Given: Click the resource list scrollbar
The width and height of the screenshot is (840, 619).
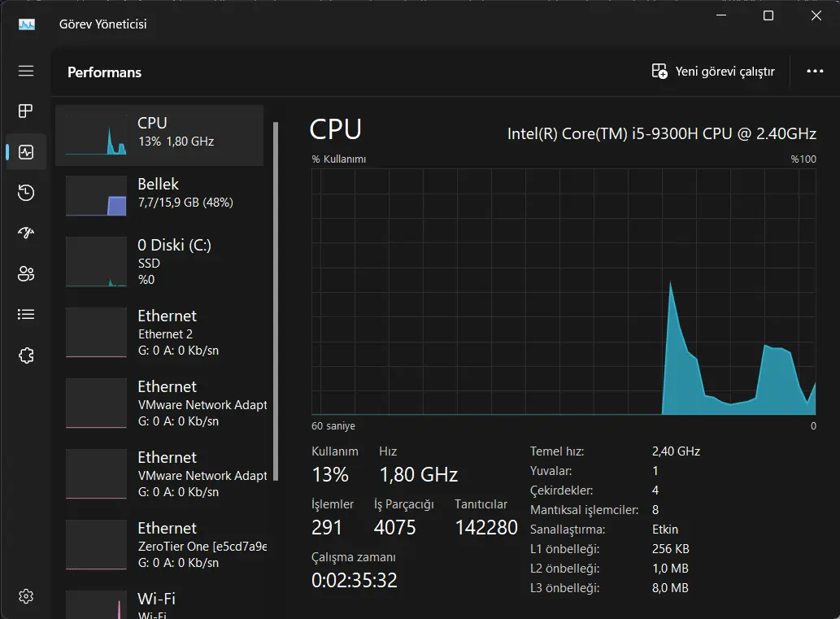Looking at the screenshot, I should [x=276, y=301].
